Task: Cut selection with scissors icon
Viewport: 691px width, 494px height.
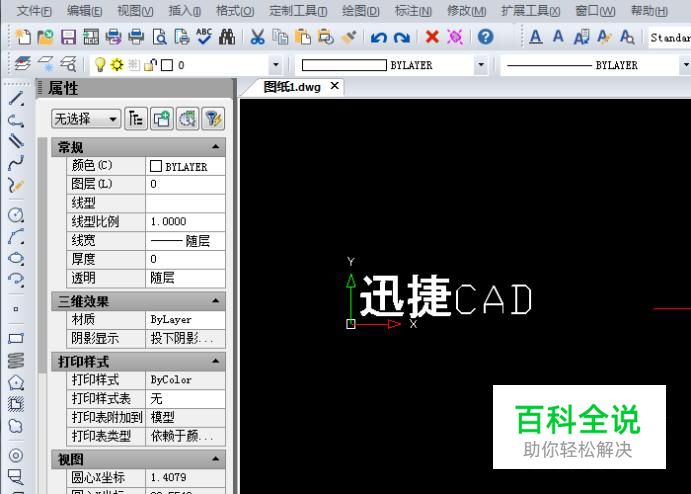Action: click(257, 37)
